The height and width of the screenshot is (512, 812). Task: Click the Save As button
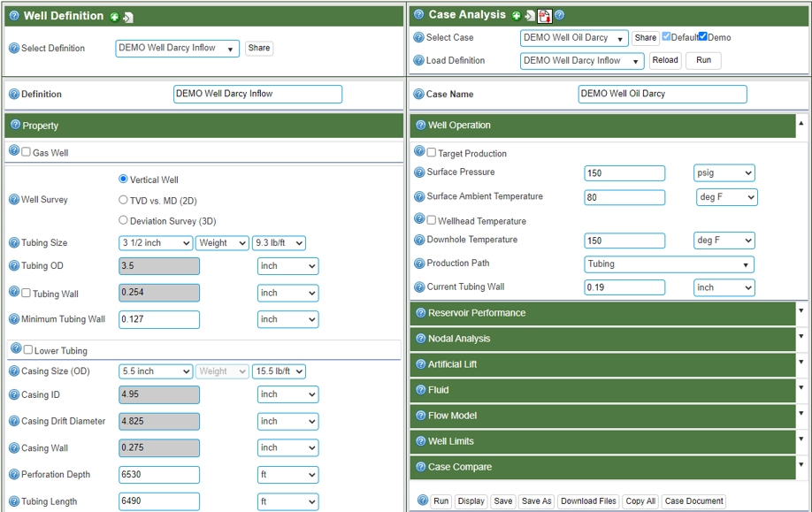point(537,501)
